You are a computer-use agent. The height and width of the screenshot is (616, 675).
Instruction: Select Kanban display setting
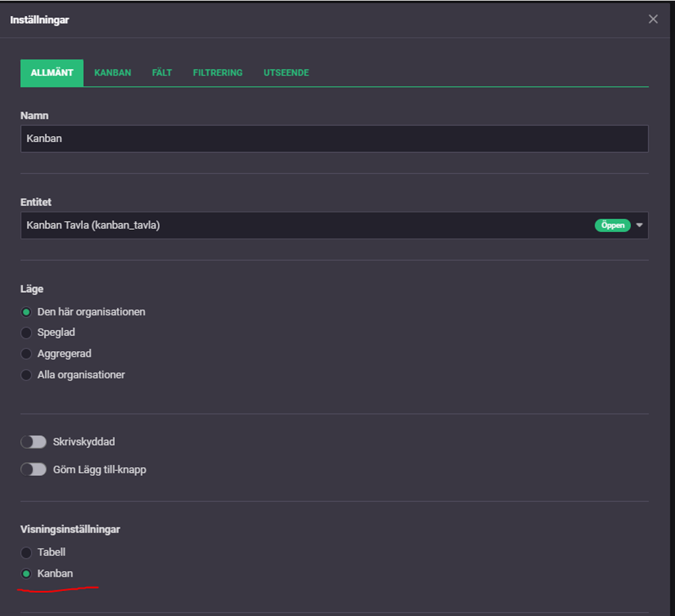pos(26,574)
